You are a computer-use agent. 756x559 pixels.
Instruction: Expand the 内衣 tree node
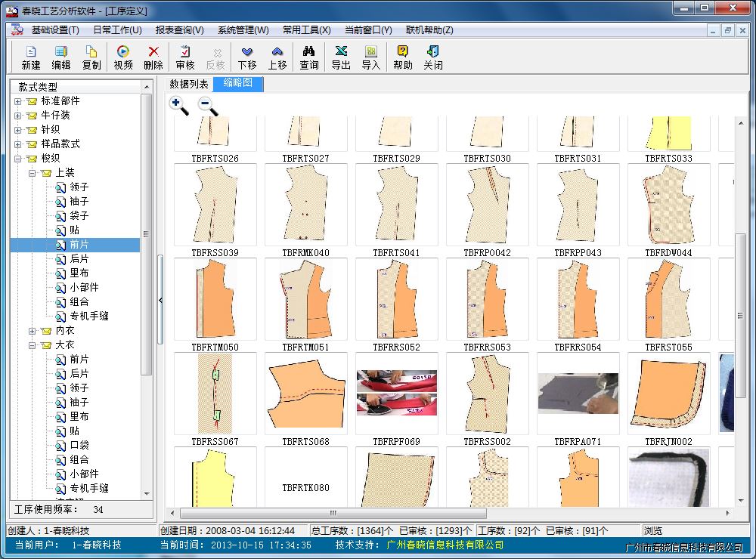click(33, 331)
